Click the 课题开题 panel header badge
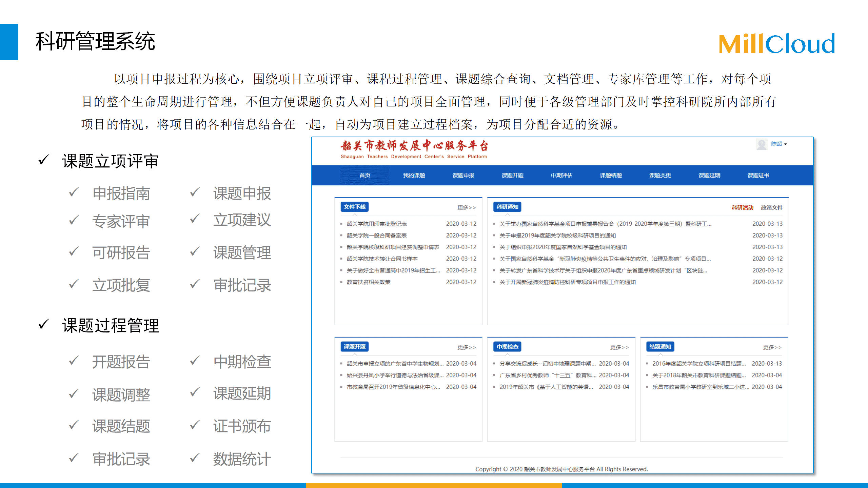868x488 pixels. 354,347
